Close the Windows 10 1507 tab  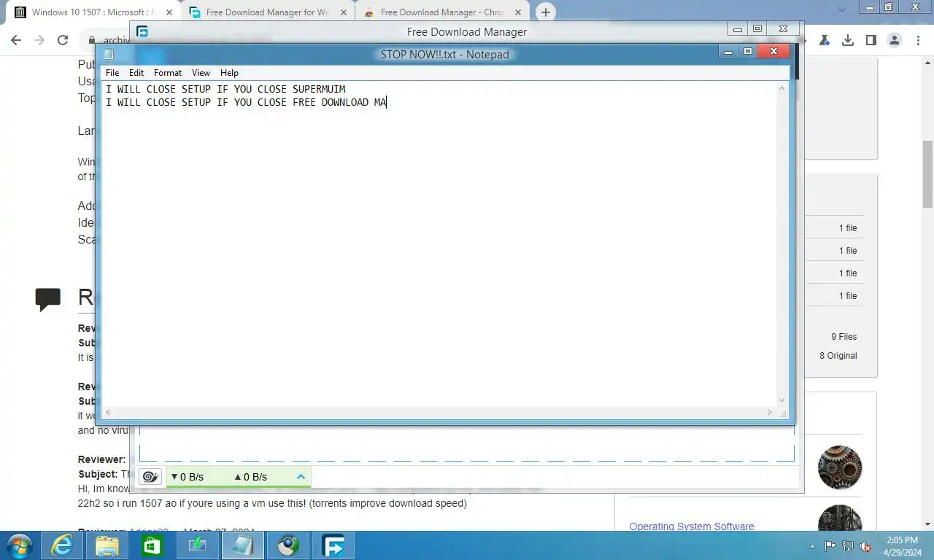tap(169, 12)
